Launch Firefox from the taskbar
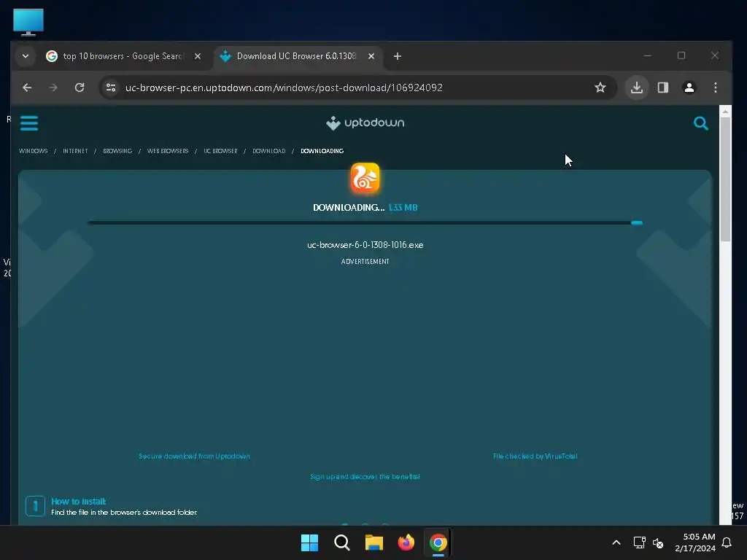This screenshot has height=560, width=747. coord(406,542)
